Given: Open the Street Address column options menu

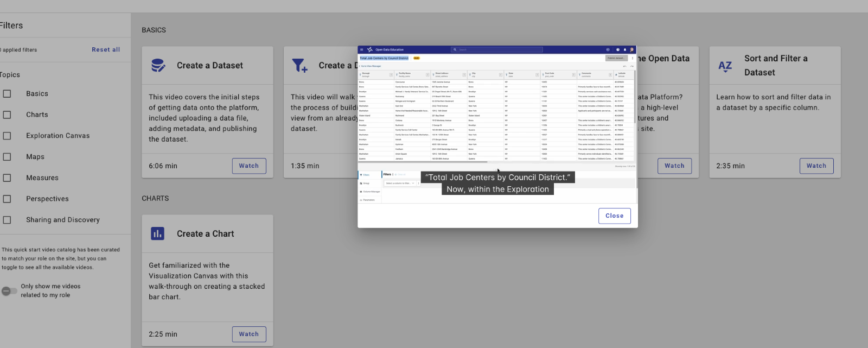Looking at the screenshot, I should click(x=464, y=75).
